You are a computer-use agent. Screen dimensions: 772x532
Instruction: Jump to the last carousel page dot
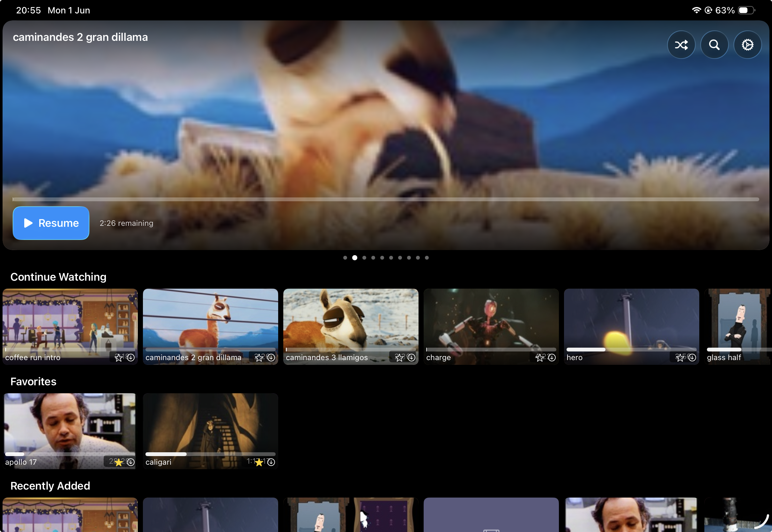point(427,258)
